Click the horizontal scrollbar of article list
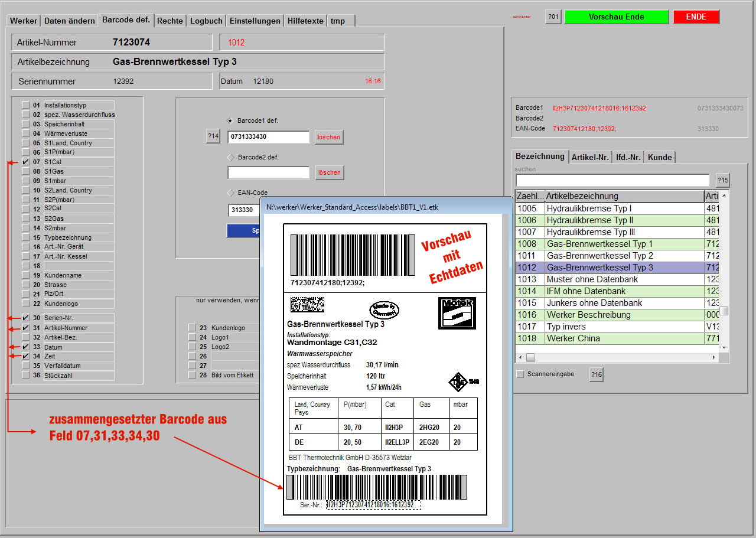 coord(617,357)
